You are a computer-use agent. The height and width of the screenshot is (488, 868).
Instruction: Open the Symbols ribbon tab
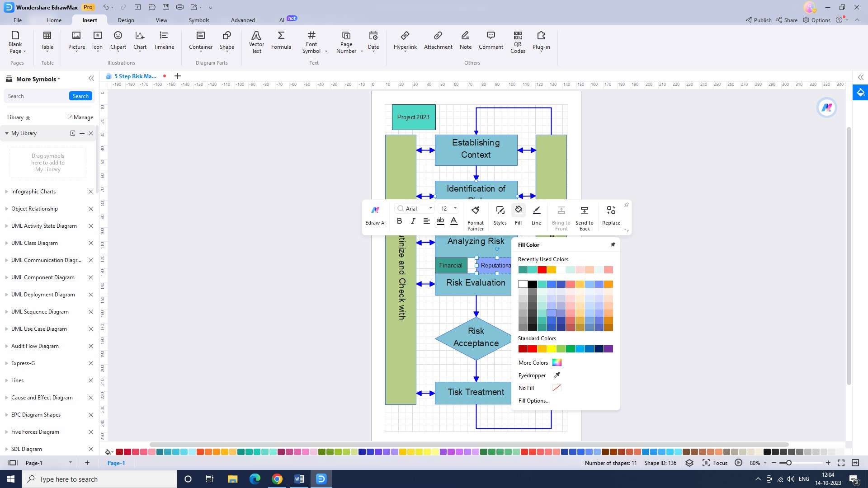pos(199,20)
